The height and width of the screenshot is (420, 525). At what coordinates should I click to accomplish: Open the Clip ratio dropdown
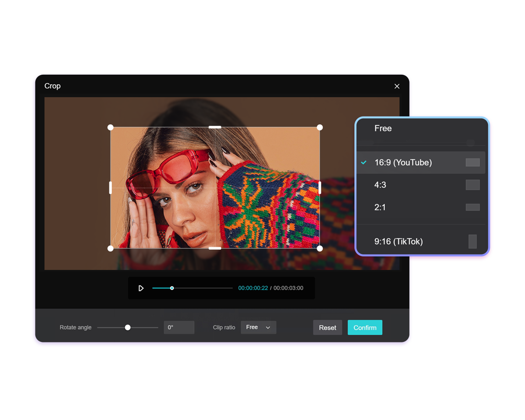pos(258,327)
